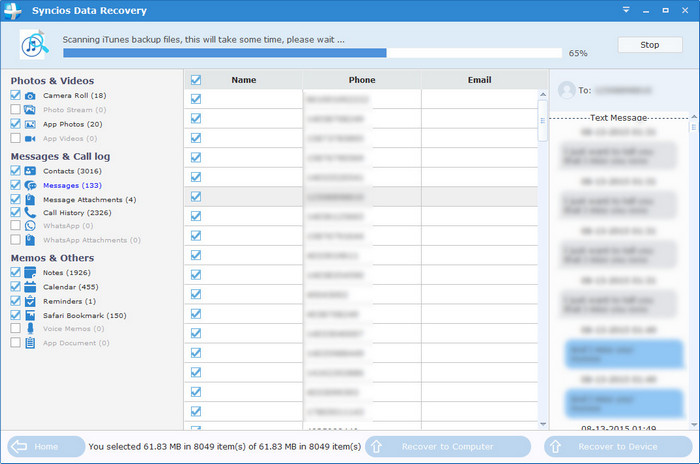The width and height of the screenshot is (700, 464).
Task: Click the contact list scrollbar thumb
Action: coord(543,121)
